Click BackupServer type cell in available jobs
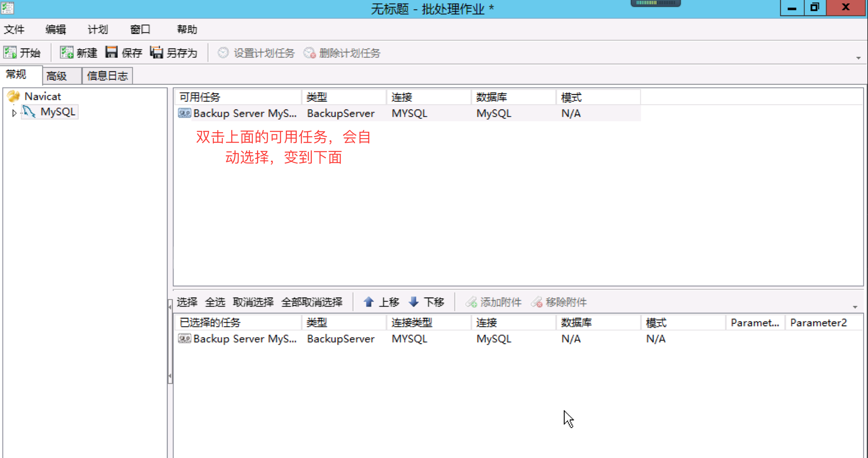868x458 pixels. point(341,113)
